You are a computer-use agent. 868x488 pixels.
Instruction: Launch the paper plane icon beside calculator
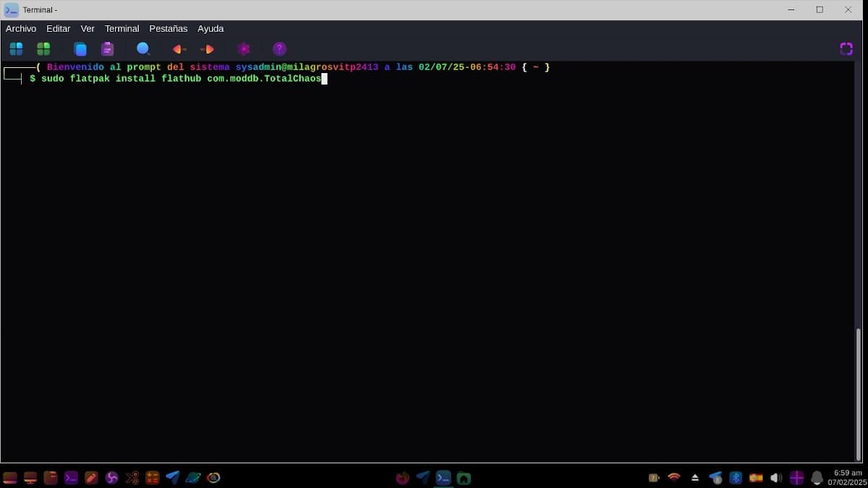pyautogui.click(x=172, y=478)
